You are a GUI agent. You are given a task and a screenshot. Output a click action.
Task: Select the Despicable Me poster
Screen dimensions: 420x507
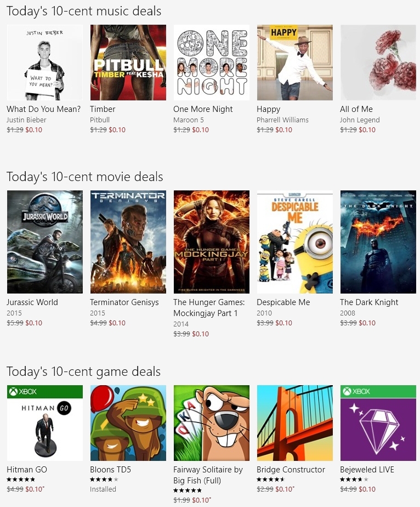tap(295, 242)
